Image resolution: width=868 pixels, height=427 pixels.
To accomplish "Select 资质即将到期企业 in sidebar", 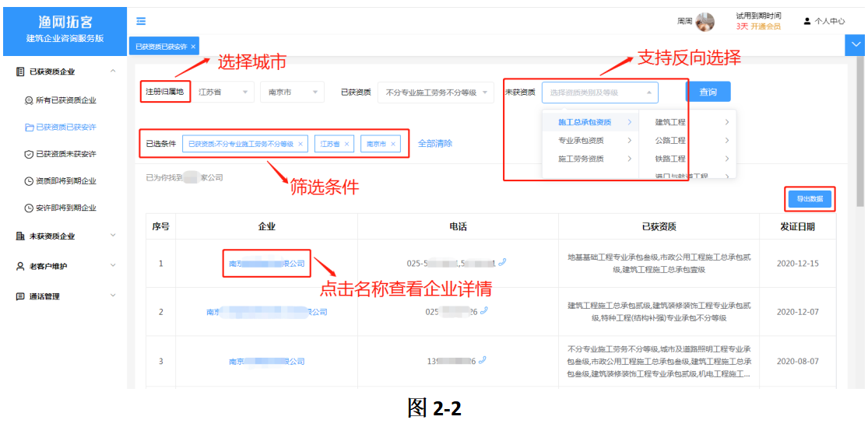I will [x=65, y=181].
